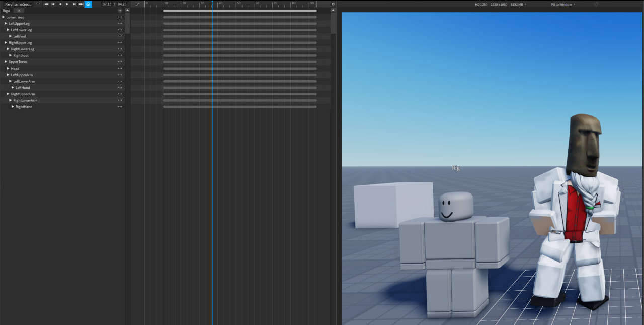Click the current playback time field
This screenshot has width=644, height=325.
click(x=106, y=4)
